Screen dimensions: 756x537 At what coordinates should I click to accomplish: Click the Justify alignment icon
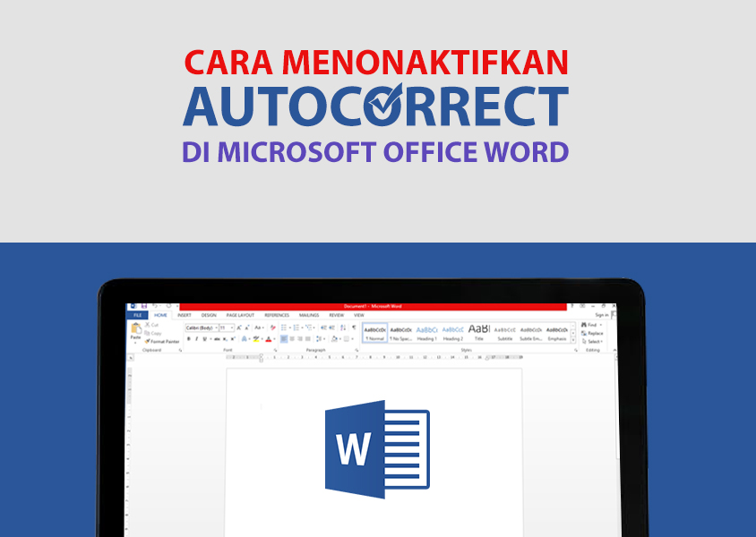point(307,339)
